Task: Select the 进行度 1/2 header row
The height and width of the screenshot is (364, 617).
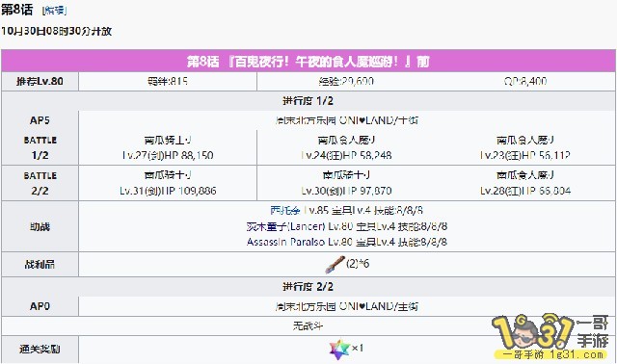Action: point(308,101)
